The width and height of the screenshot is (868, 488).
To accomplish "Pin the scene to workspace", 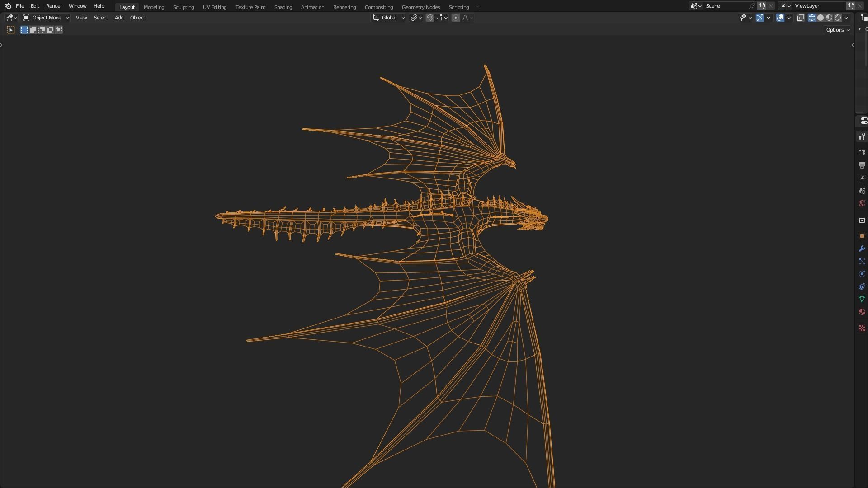I will tap(751, 6).
